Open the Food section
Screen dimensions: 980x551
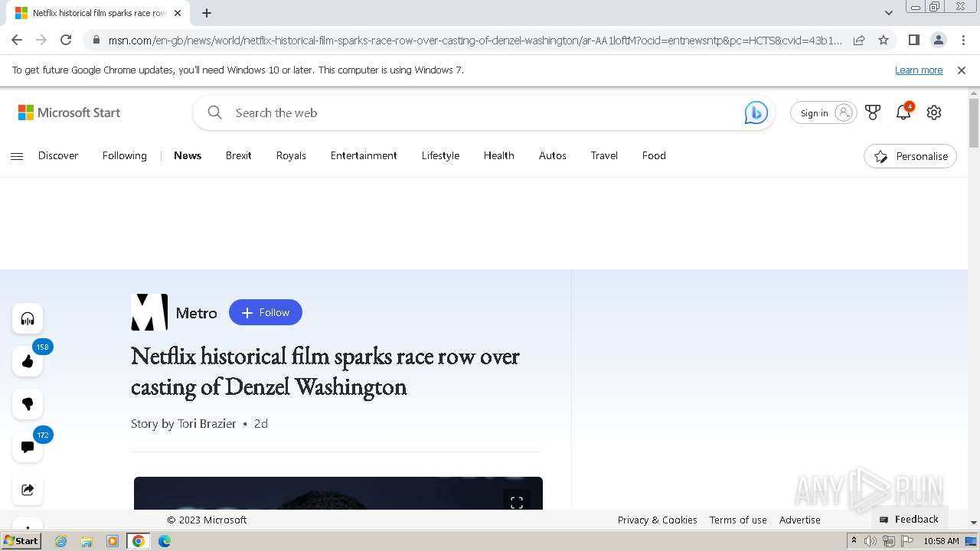tap(654, 155)
